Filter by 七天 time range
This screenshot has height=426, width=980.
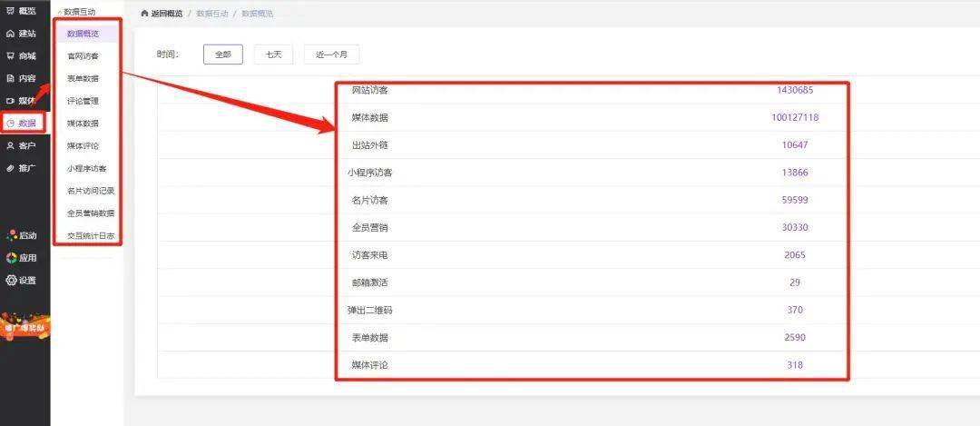[274, 54]
